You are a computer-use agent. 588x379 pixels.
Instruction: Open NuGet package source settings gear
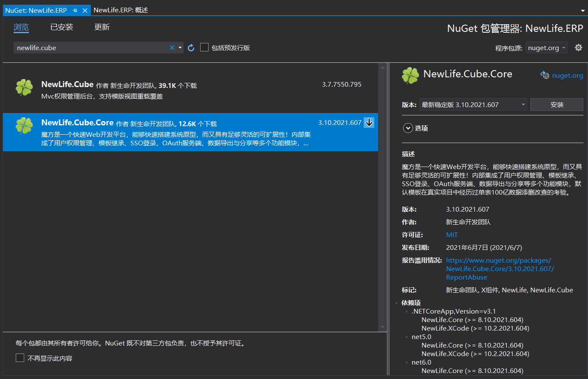pos(578,48)
